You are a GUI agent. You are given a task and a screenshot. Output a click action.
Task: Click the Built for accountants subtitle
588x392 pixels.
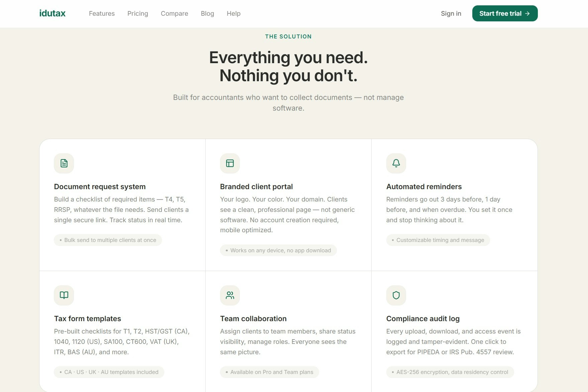[288, 103]
